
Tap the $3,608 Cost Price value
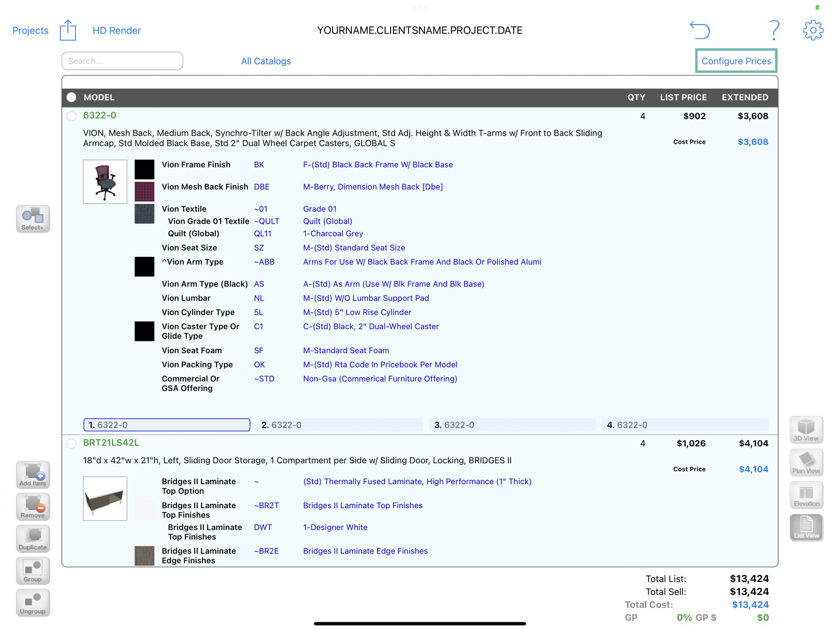click(753, 142)
